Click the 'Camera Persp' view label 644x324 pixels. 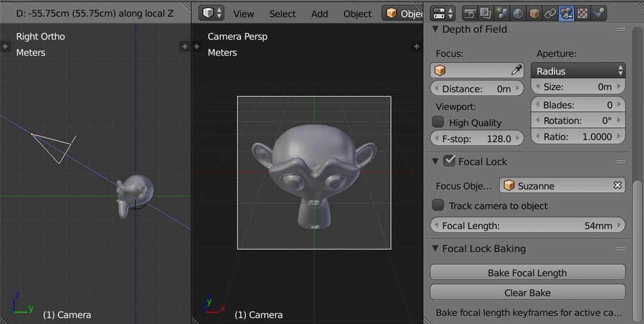[x=237, y=36]
